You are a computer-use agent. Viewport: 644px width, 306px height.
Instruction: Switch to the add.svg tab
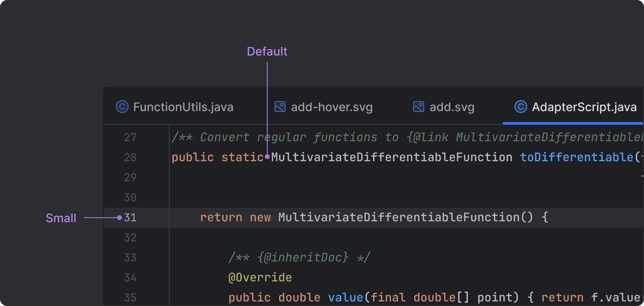click(444, 107)
